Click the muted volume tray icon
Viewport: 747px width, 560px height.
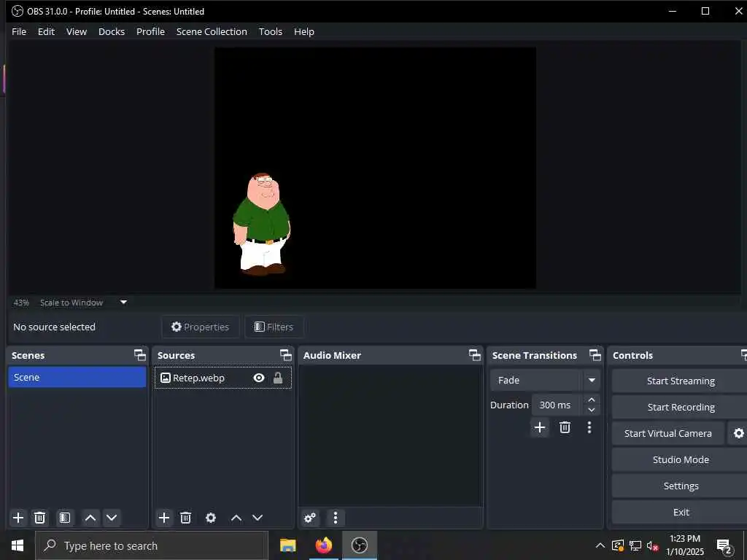(653, 546)
